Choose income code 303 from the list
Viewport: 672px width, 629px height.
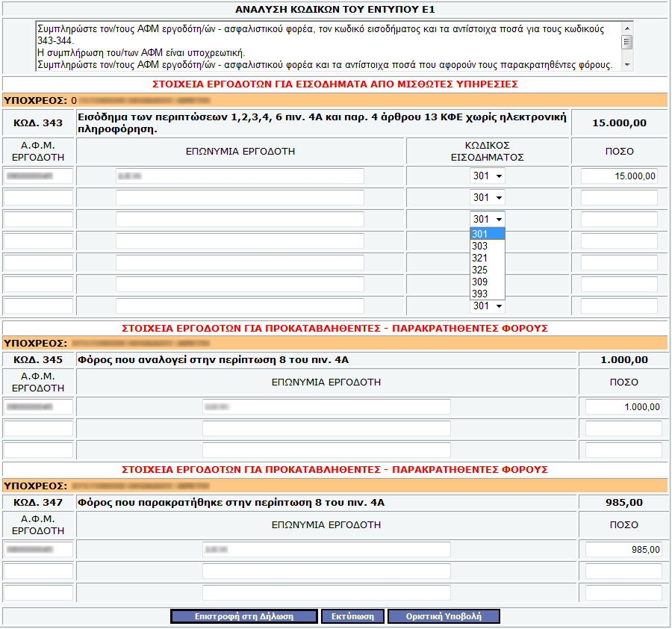click(488, 246)
